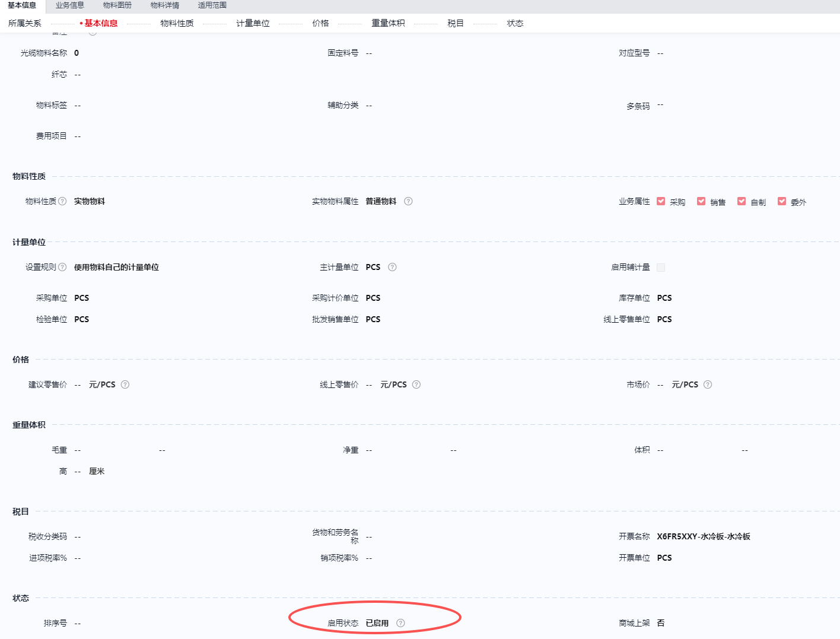
Task: Click help icon next to 设置规则 label
Action: tap(62, 267)
